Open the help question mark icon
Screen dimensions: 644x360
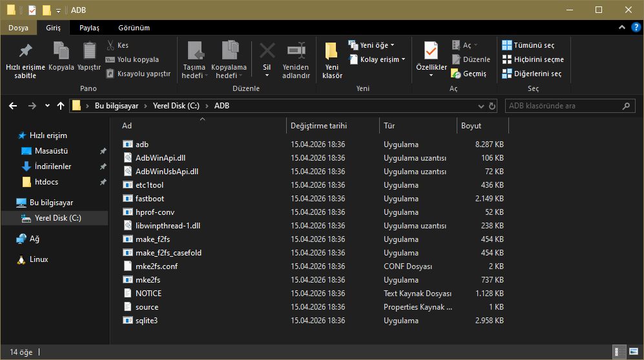[x=636, y=28]
